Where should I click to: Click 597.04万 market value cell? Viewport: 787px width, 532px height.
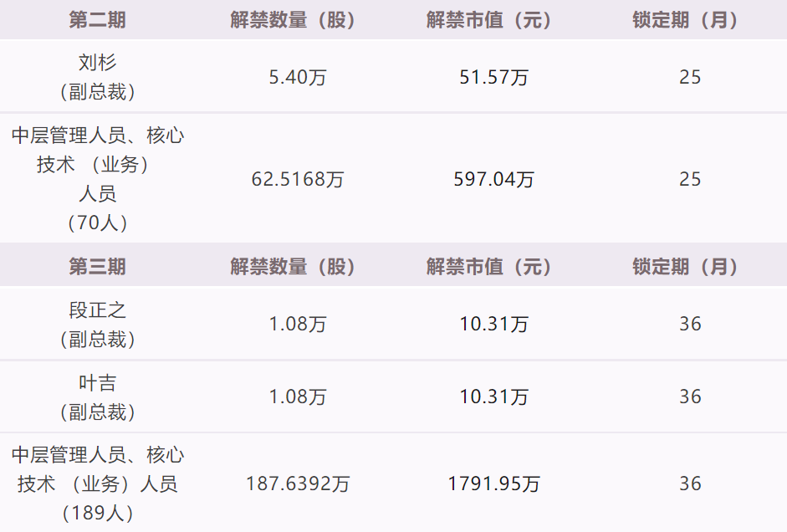pyautogui.click(x=494, y=179)
